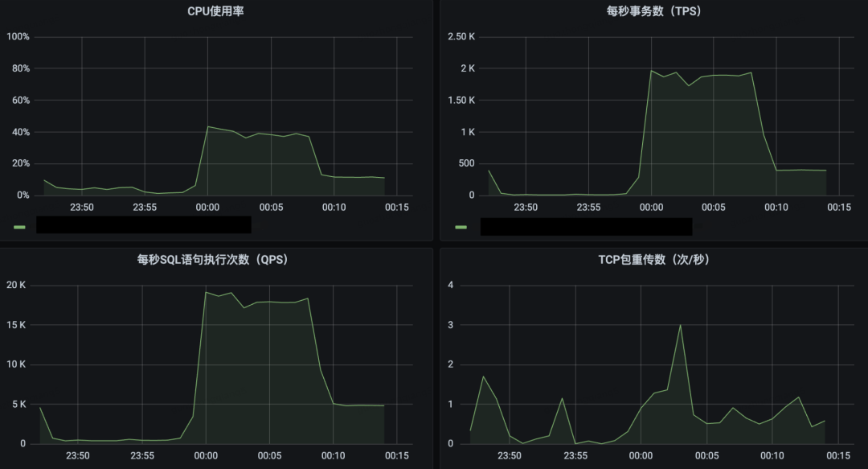Open the 每秒SQL语句执行次数（QPS）panel title menu
Image resolution: width=868 pixels, height=469 pixels.
(212, 260)
